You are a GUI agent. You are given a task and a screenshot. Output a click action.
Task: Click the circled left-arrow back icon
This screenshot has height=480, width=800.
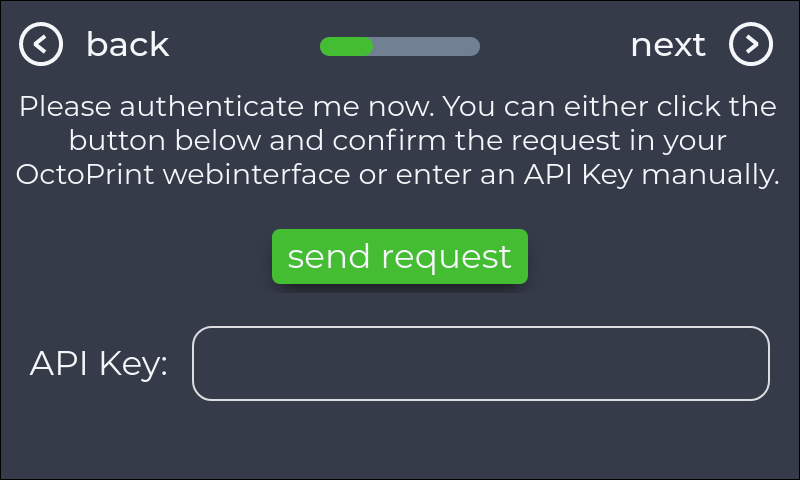coord(42,45)
